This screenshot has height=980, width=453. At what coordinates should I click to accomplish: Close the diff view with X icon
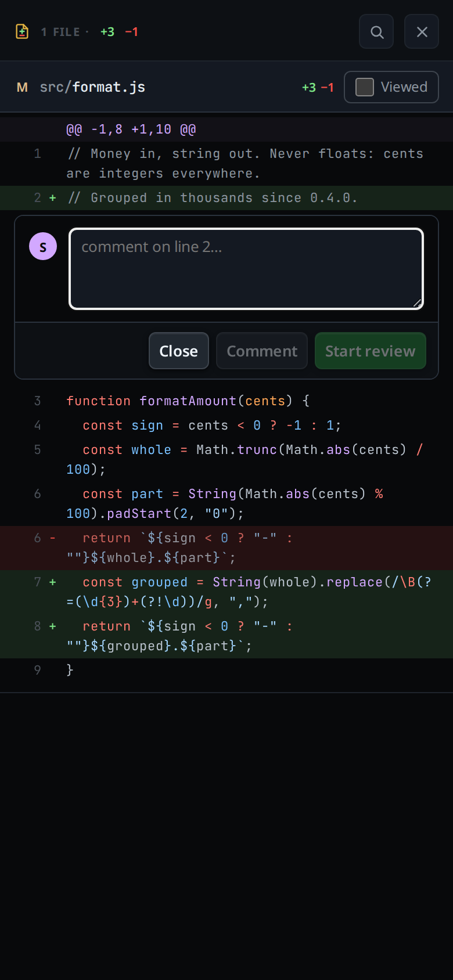pos(422,32)
